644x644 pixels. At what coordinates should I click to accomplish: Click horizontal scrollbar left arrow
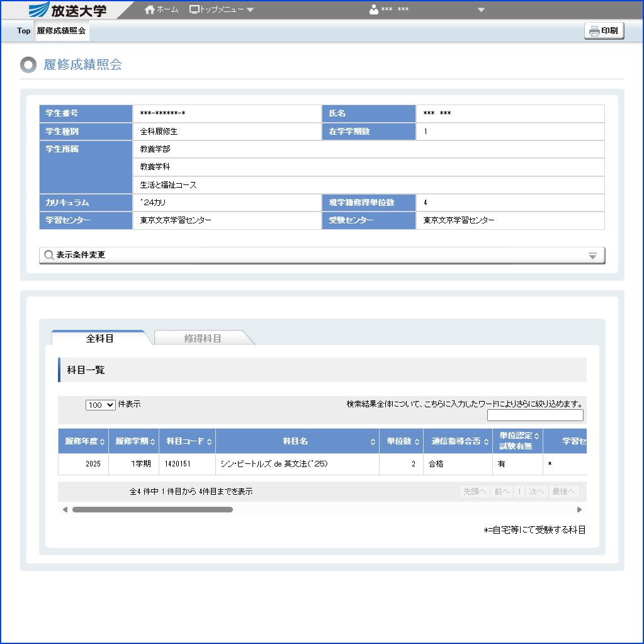(65, 509)
